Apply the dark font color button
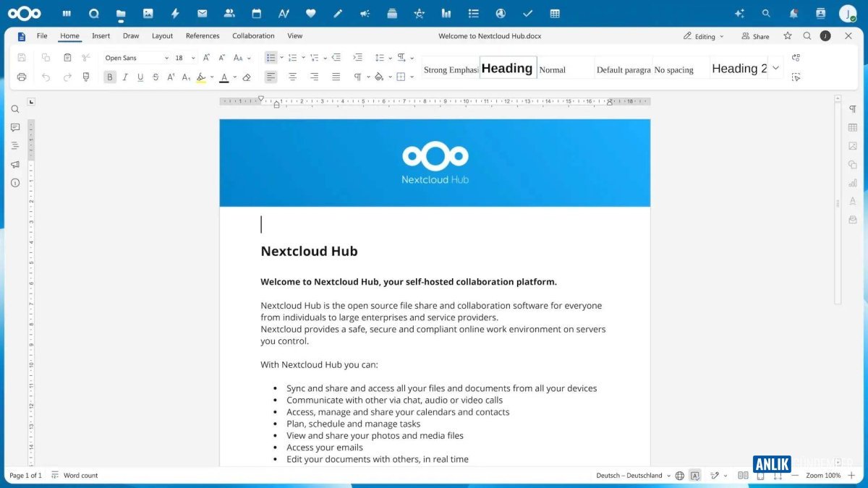Screen dimensions: 868x488 224,77
